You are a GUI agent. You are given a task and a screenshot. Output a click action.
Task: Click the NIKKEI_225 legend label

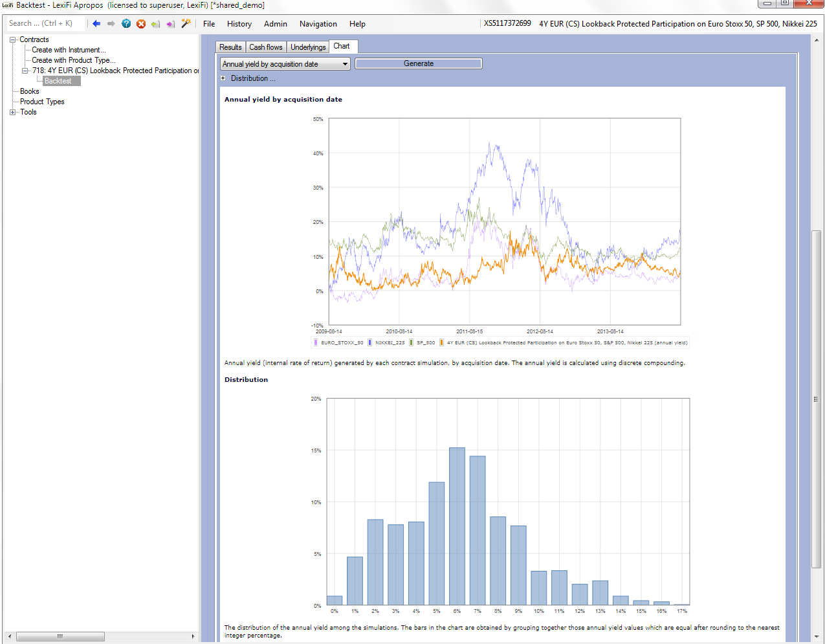point(390,343)
